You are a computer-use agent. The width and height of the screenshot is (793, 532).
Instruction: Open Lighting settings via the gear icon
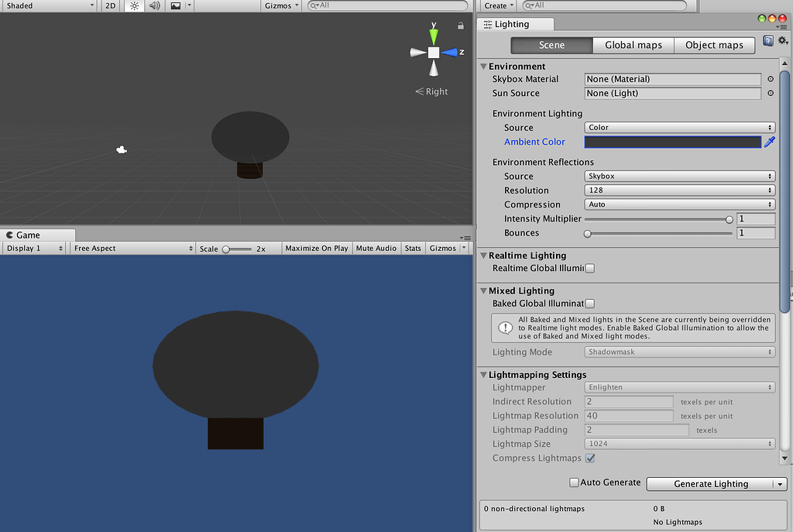pos(784,41)
